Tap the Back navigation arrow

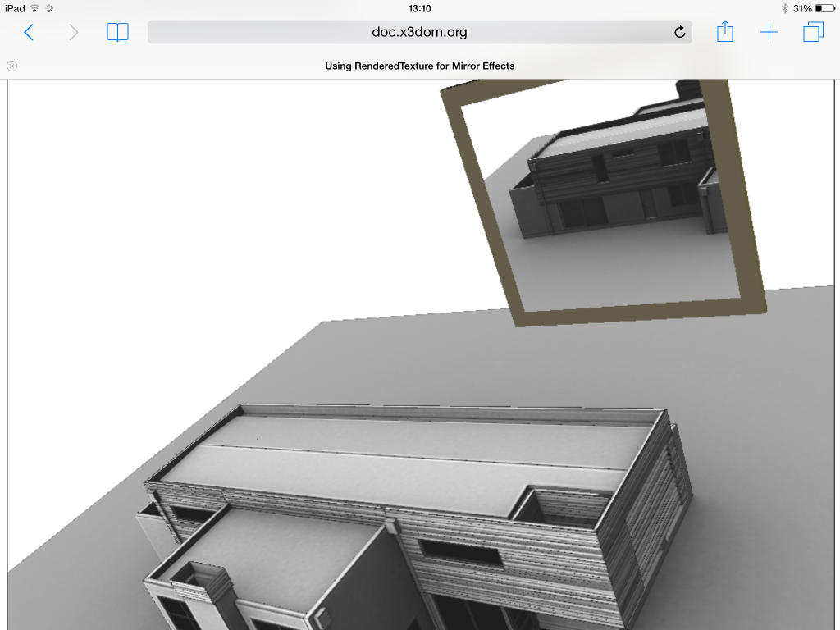[x=29, y=32]
